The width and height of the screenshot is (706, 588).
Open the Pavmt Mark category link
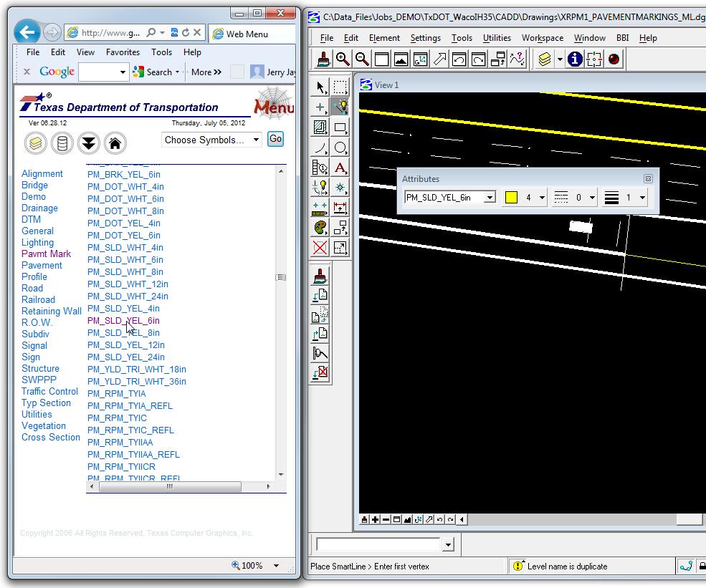pos(46,254)
